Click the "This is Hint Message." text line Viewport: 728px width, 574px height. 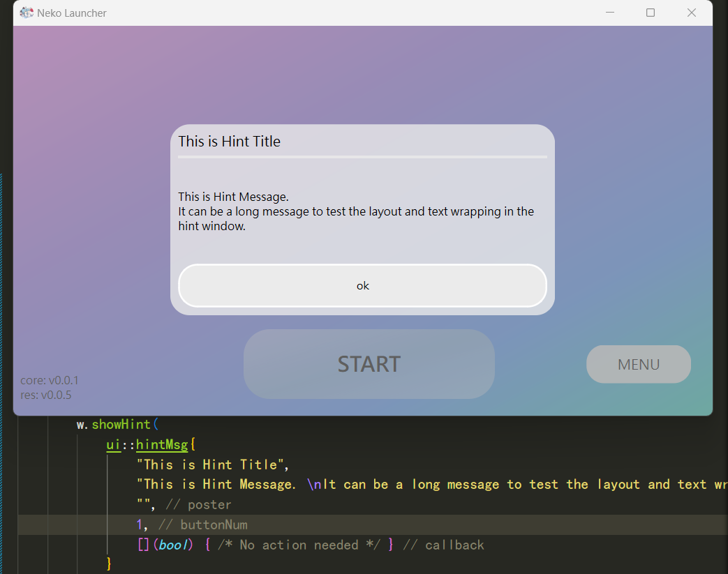tap(234, 197)
